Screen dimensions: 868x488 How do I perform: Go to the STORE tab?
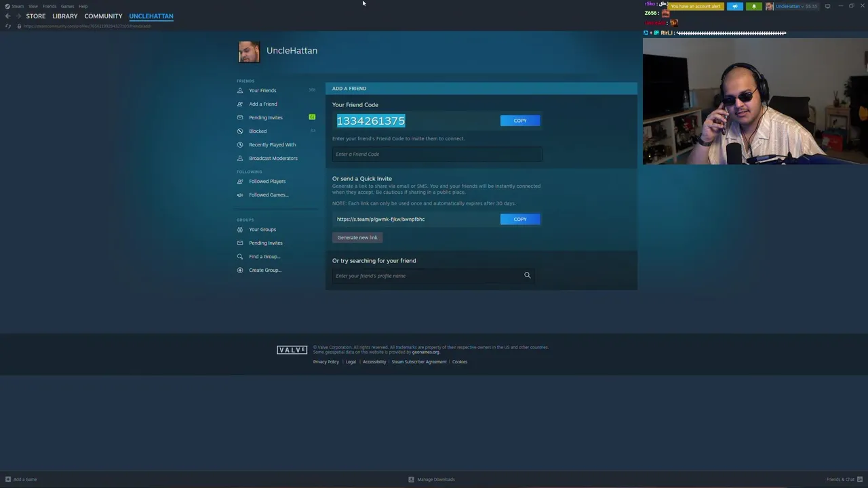coord(36,16)
